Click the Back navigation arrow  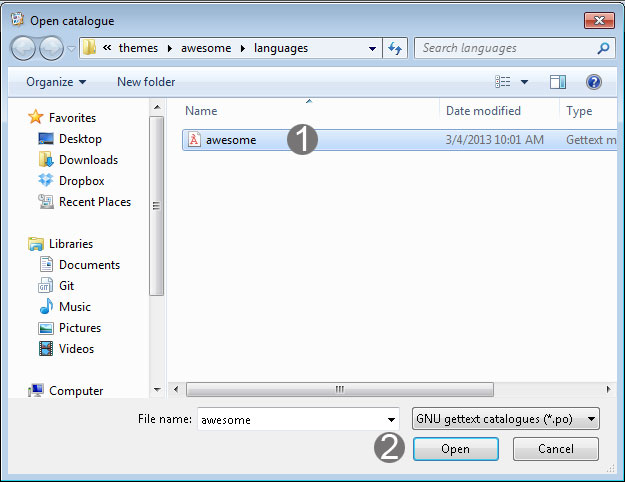[x=24, y=48]
